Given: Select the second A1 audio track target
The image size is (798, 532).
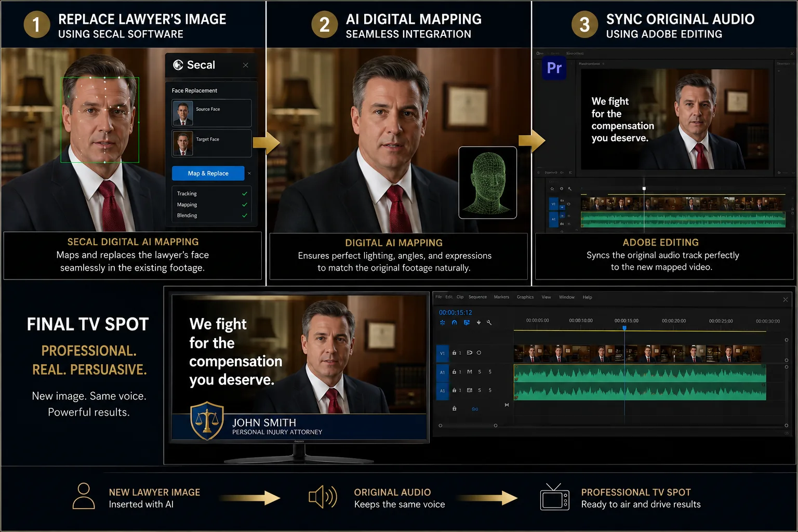Looking at the screenshot, I should click(x=443, y=391).
